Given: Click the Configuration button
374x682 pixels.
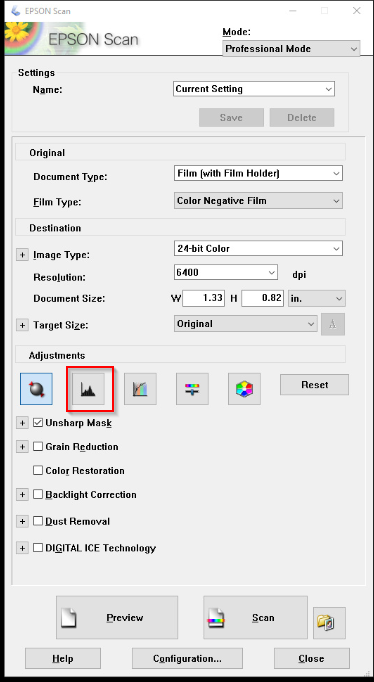Looking at the screenshot, I should point(187,659).
